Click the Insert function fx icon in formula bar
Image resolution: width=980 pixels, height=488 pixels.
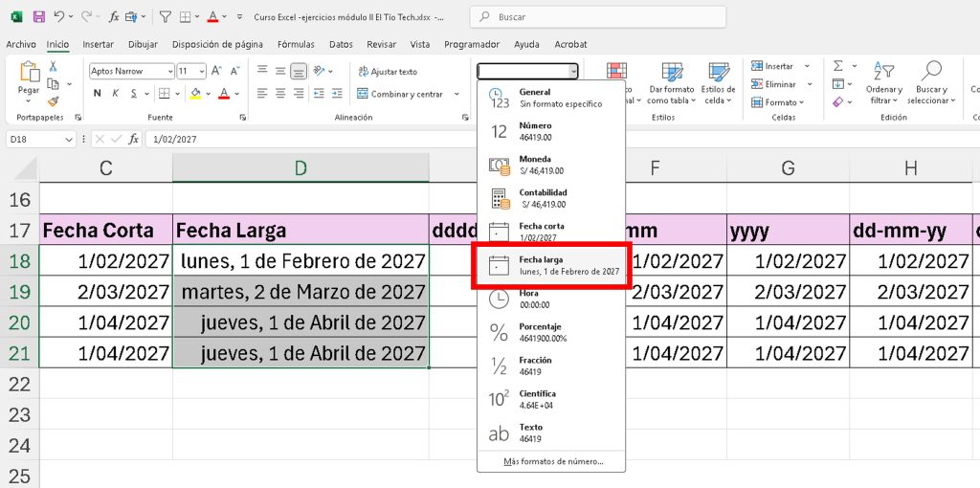pyautogui.click(x=134, y=140)
